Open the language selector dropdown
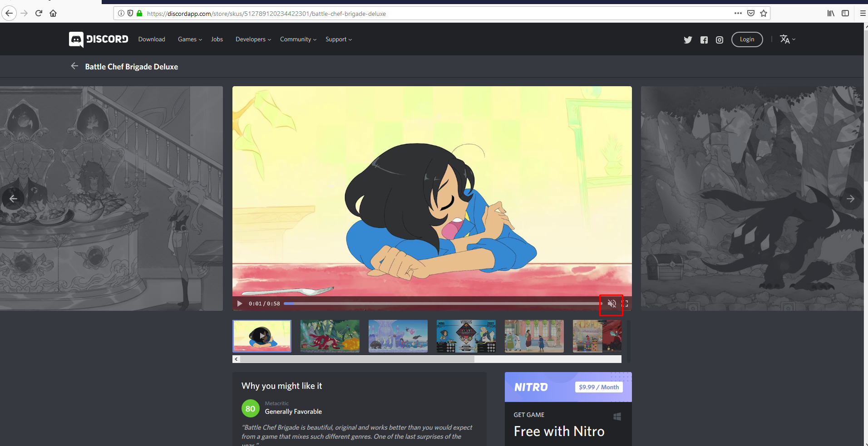This screenshot has height=446, width=868. point(787,39)
